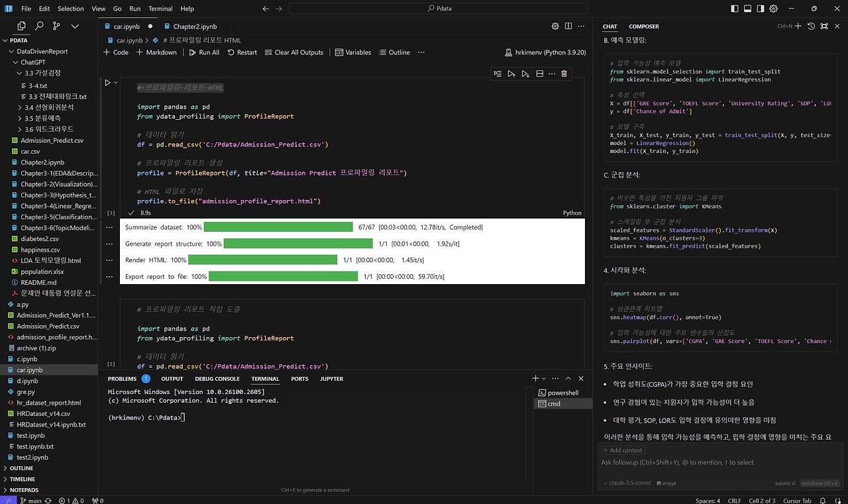The image size is (848, 504).
Task: Add a new Markdown cell
Action: (156, 52)
